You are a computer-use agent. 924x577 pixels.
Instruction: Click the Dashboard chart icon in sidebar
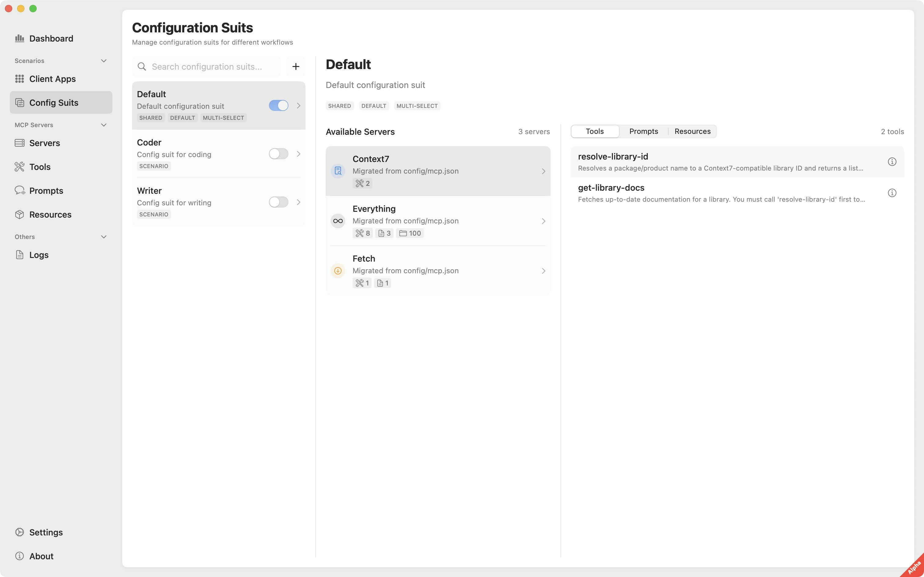(20, 38)
